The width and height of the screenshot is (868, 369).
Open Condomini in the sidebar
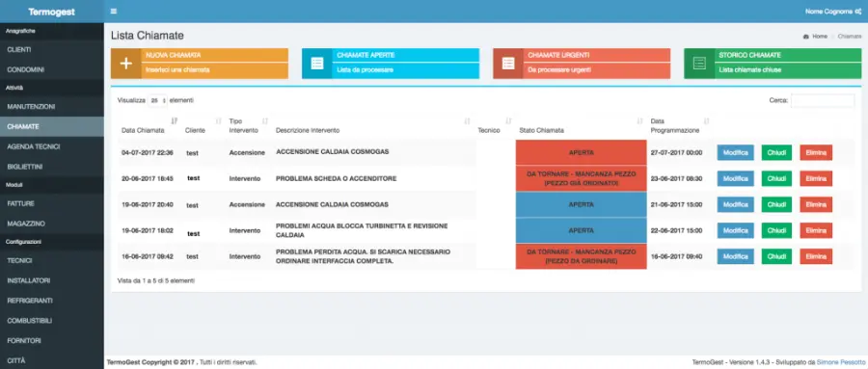(x=52, y=69)
